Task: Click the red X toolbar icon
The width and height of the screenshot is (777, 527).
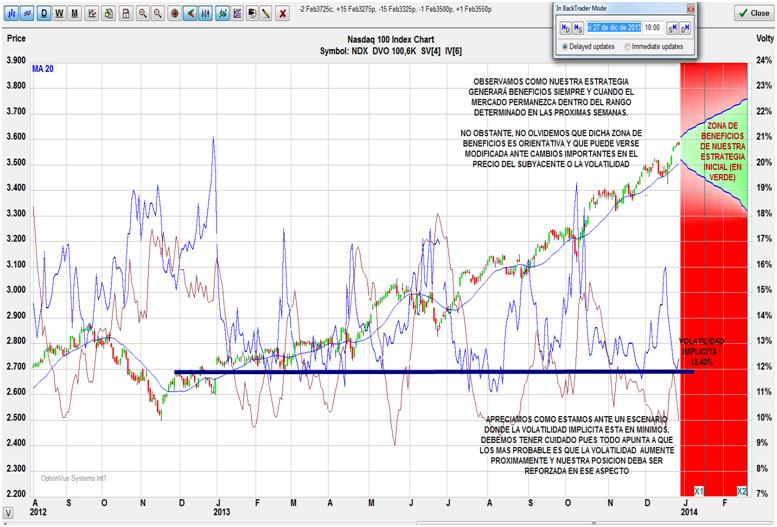Action: click(282, 13)
